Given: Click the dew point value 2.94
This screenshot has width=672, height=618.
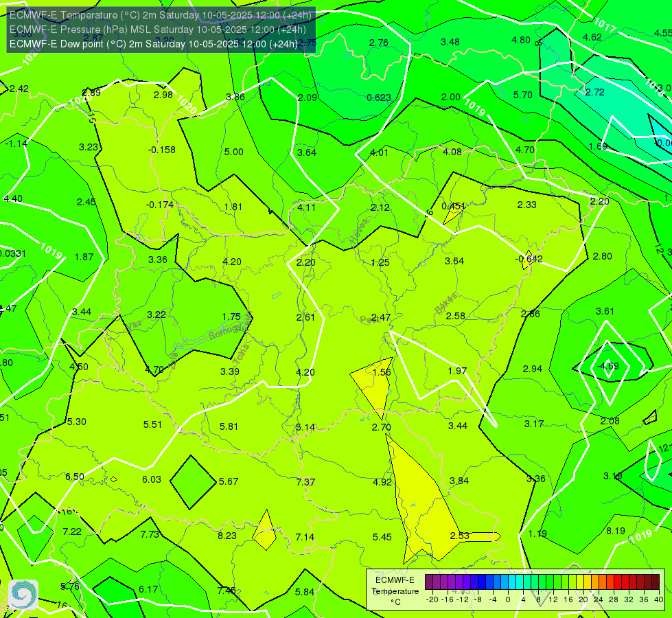Looking at the screenshot, I should tap(532, 369).
